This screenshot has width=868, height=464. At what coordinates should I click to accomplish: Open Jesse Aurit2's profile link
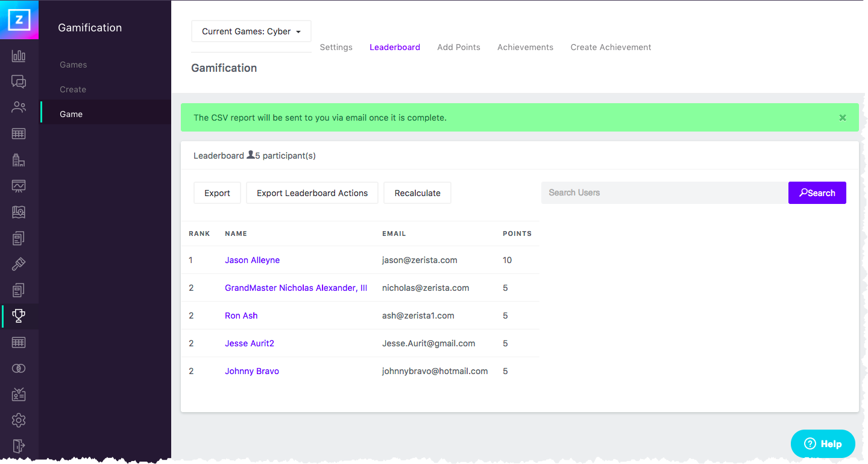tap(250, 343)
